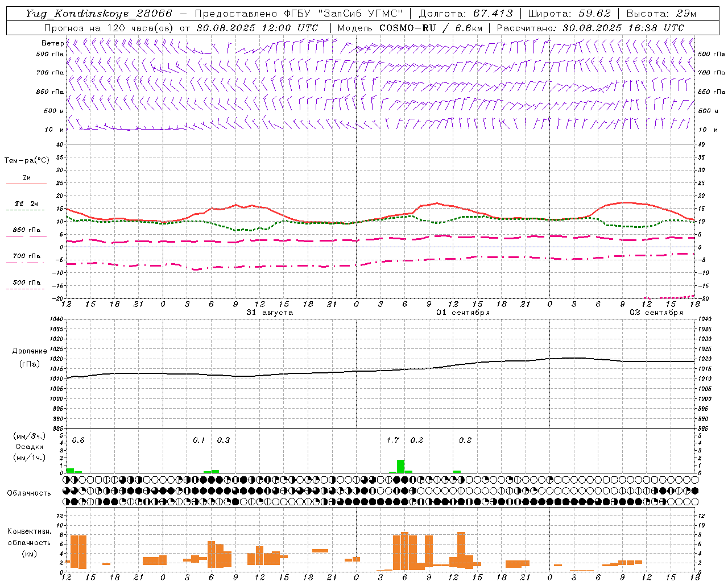The image size is (728, 582).
Task: Click the computed time 30.08.2025 16:38 UTC
Action: coord(623,28)
